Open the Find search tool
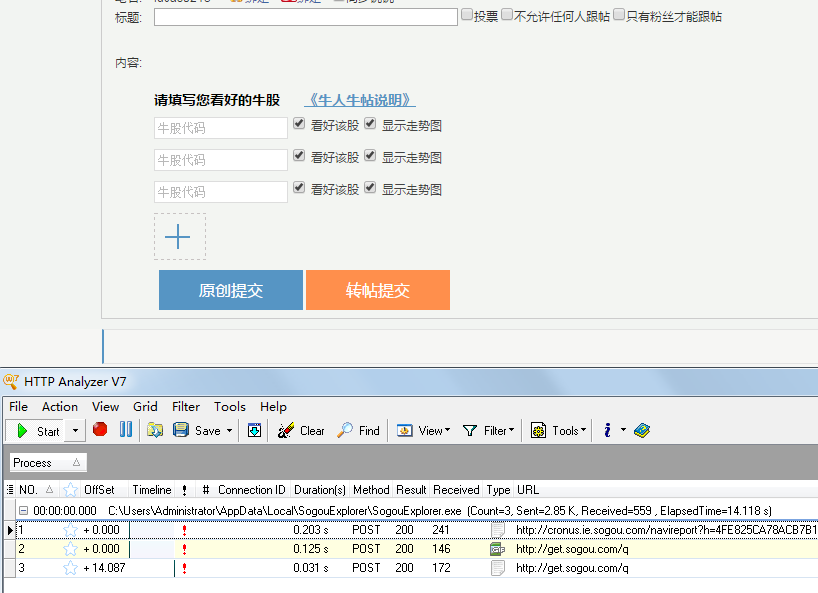 pyautogui.click(x=358, y=429)
